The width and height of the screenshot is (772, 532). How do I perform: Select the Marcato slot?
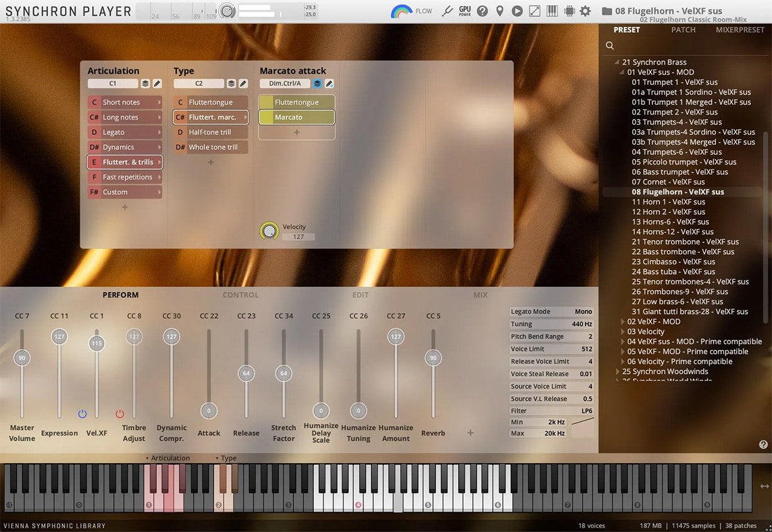point(297,117)
